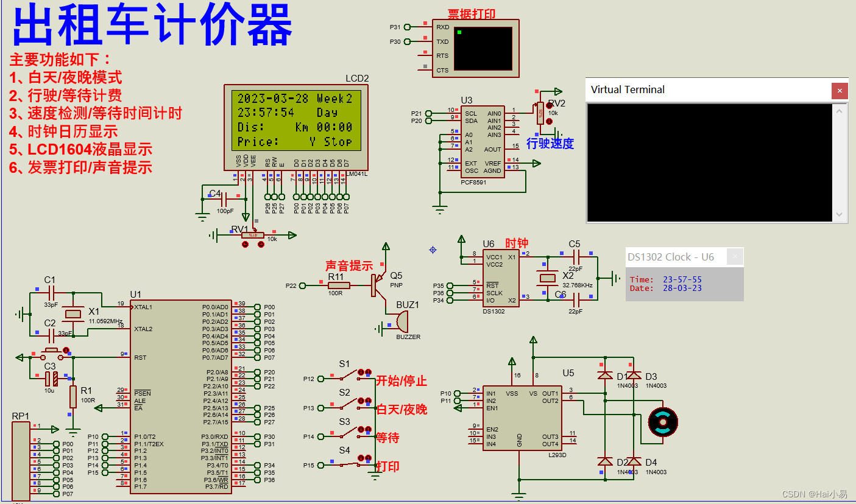Click the '白天/夜晚' label
Viewport: 856px width, 504px height.
[x=401, y=410]
